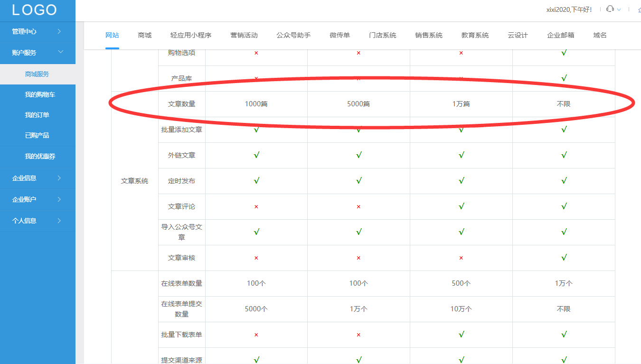Click the green check for 外链文章 last column
641x364 pixels.
564,155
